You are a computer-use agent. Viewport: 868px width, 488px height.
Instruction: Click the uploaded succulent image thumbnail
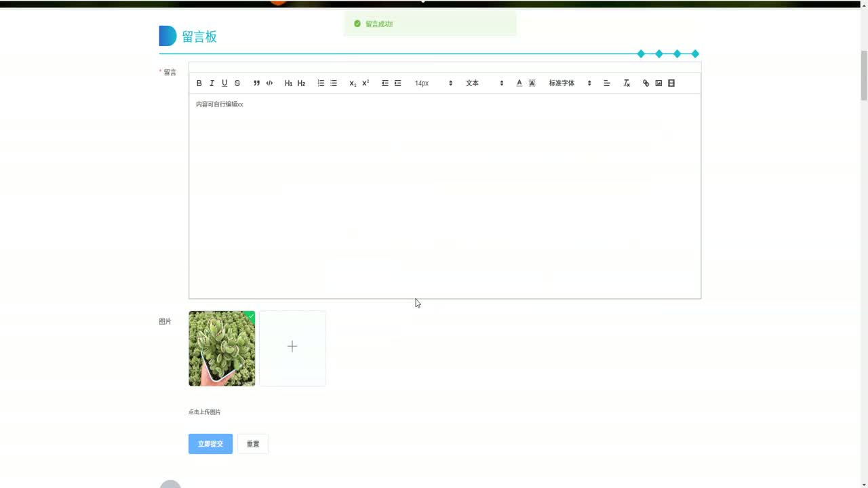tap(222, 348)
